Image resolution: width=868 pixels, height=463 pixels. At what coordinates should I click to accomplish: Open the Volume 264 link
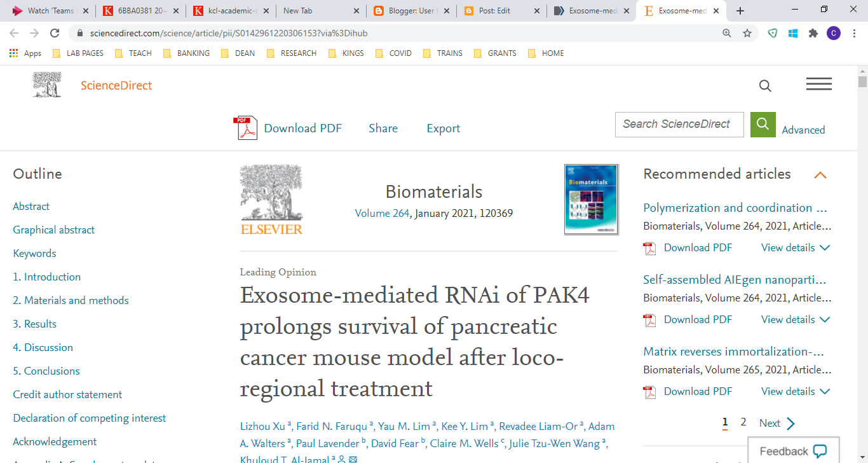(382, 214)
